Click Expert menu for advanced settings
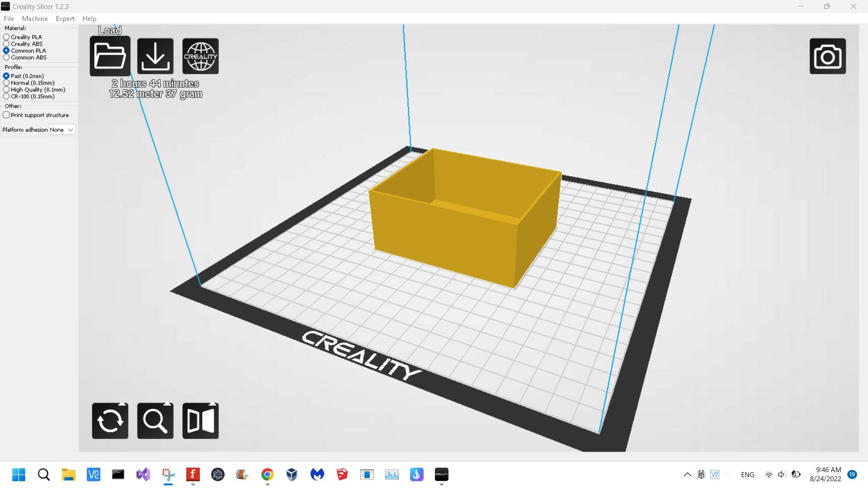 pos(65,19)
